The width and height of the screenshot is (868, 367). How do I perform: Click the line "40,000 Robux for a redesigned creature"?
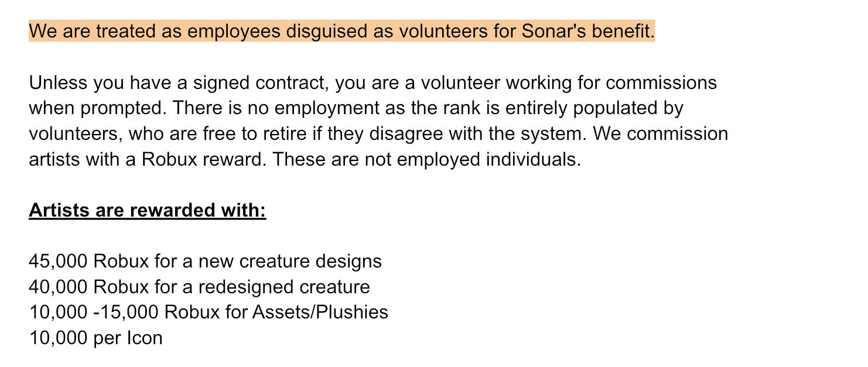pyautogui.click(x=199, y=287)
